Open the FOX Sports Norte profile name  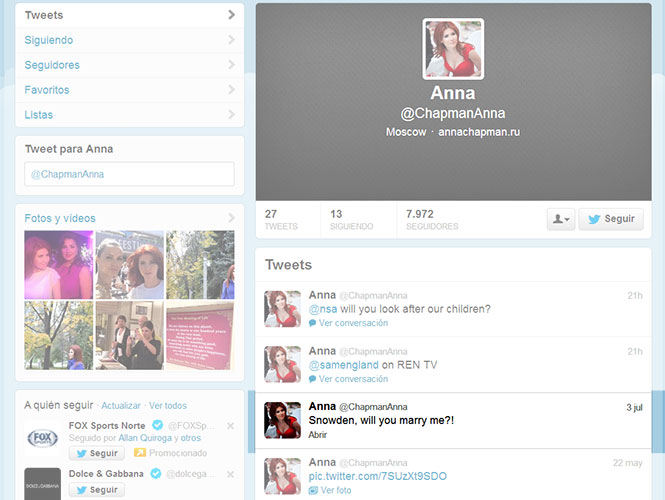(107, 425)
